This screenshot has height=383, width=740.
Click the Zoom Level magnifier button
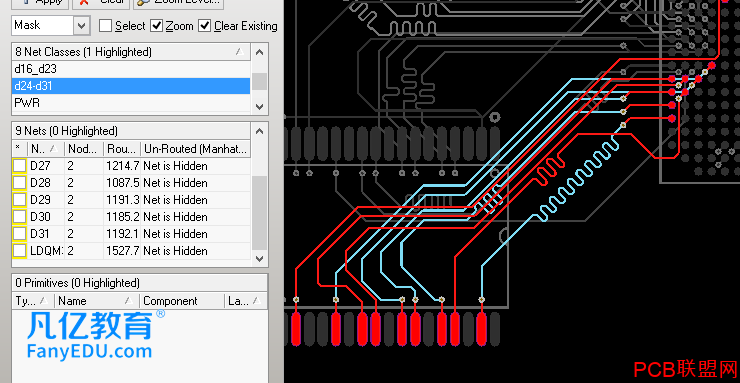(178, 2)
